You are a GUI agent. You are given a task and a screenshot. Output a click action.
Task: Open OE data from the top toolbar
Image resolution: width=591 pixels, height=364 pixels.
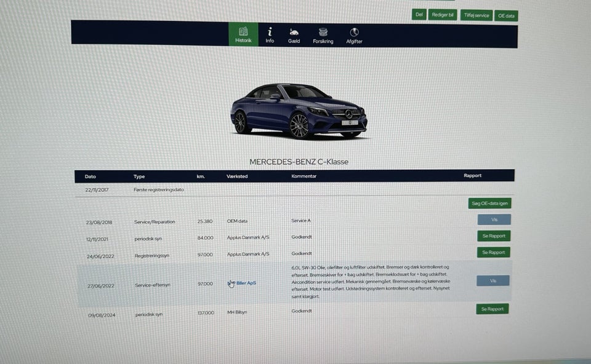pyautogui.click(x=505, y=15)
